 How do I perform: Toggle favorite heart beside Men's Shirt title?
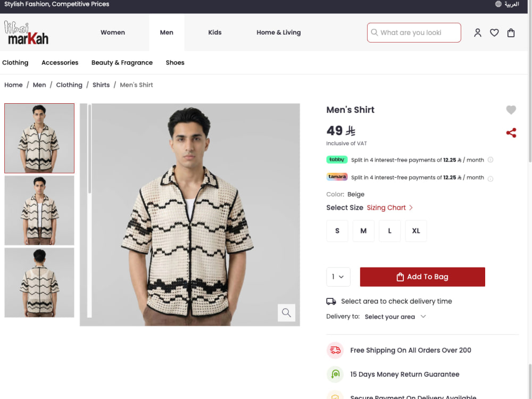(511, 110)
